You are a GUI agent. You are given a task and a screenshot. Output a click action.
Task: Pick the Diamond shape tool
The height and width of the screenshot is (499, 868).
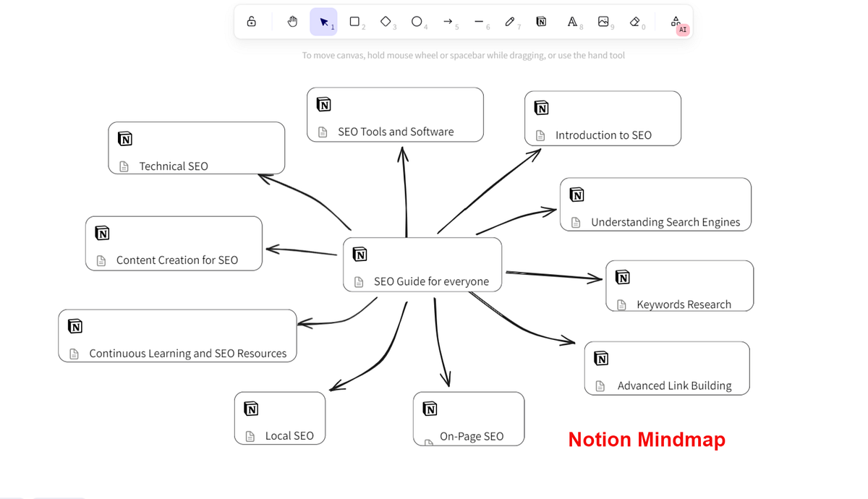386,22
